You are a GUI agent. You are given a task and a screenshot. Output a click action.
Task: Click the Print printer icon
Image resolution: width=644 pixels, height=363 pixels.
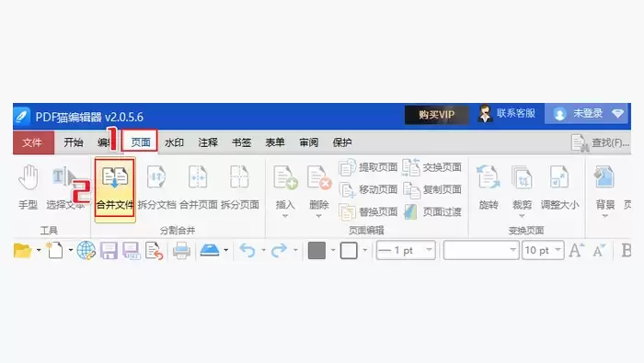click(181, 251)
